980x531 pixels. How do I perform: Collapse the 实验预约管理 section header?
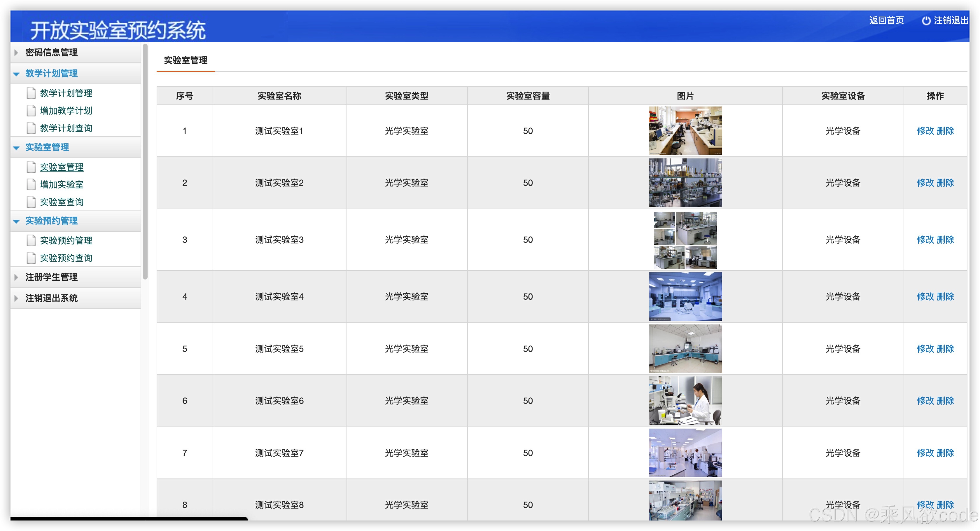(51, 221)
